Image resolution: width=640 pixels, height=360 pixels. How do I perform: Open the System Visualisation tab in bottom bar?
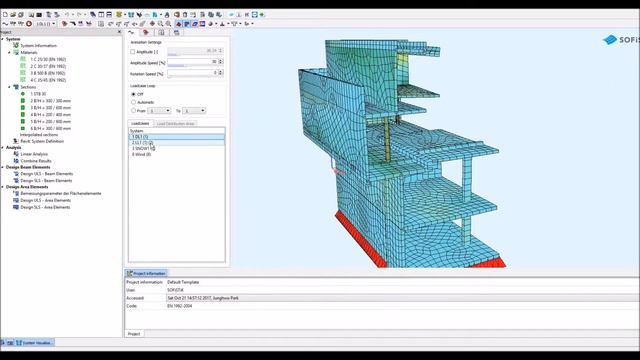pos(35,343)
